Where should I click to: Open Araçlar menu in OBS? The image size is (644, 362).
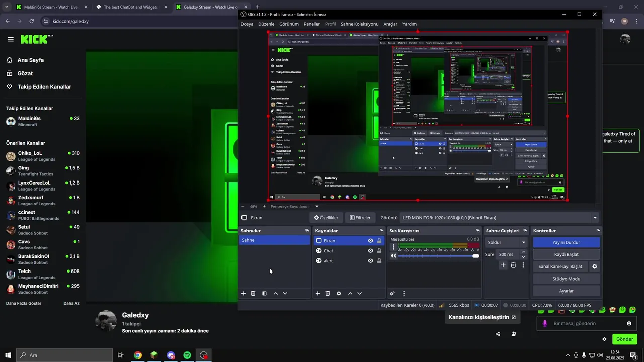[x=390, y=24]
